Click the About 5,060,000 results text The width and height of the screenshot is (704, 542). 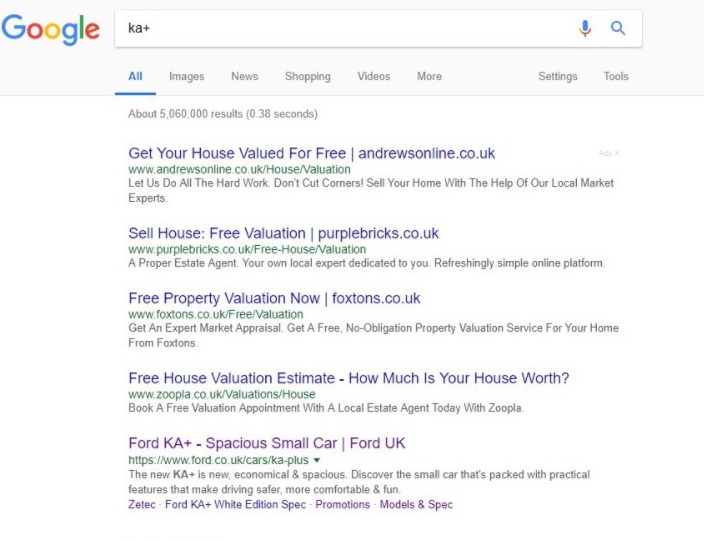[223, 114]
